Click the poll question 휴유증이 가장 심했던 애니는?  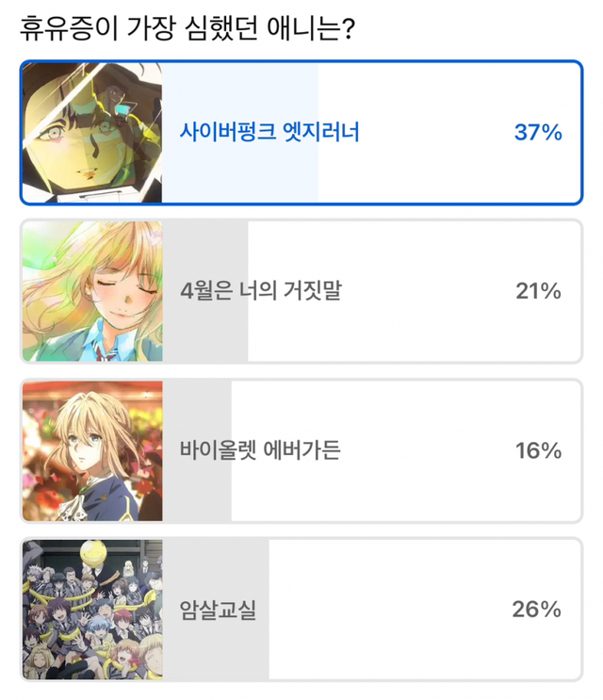click(187, 29)
